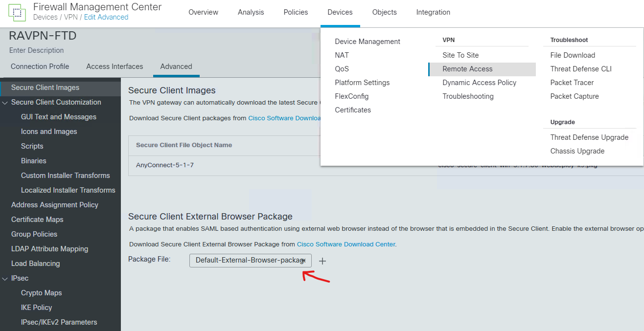Open Threat Defense Upgrade
644x331 pixels.
pyautogui.click(x=589, y=137)
